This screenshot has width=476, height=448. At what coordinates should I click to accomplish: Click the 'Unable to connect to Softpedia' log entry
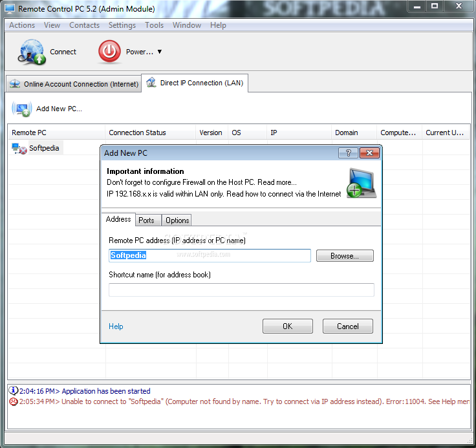[x=244, y=401]
